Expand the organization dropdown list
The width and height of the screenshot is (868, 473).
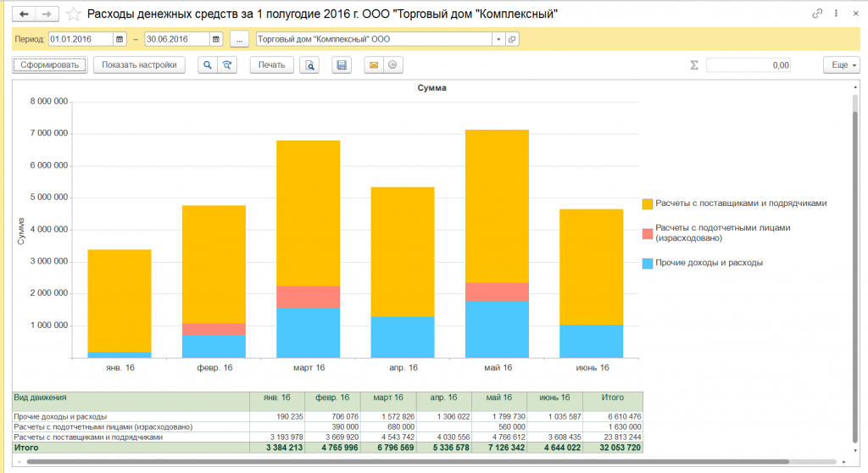[498, 39]
